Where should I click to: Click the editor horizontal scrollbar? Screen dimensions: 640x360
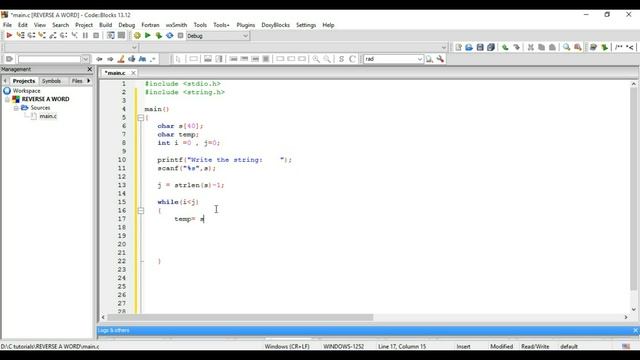click(x=240, y=317)
